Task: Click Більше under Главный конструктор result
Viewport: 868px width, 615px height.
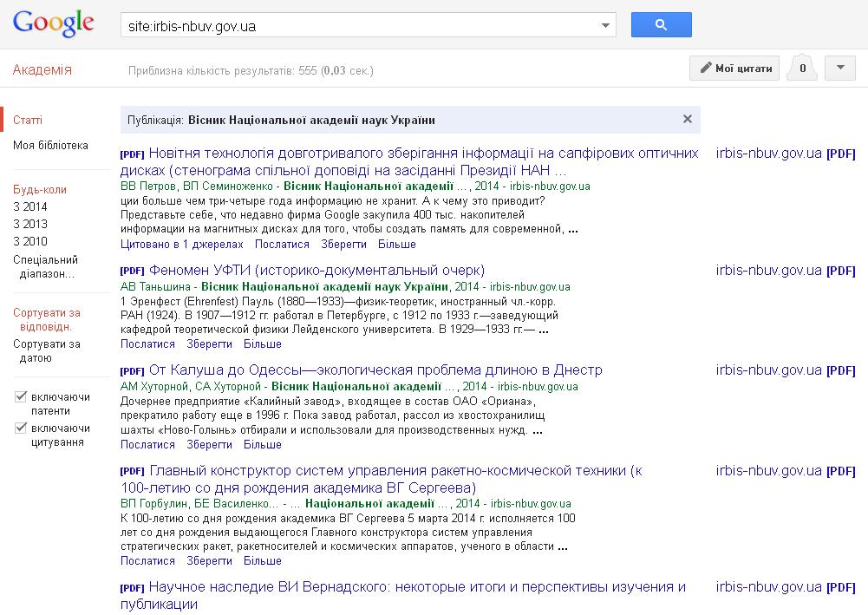Action: [x=262, y=561]
